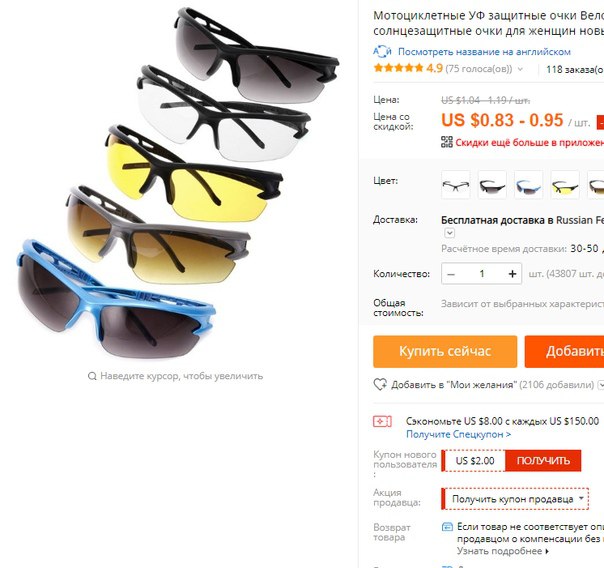Decrease quantity with the minus button
Image resolution: width=604 pixels, height=568 pixels.
451,274
